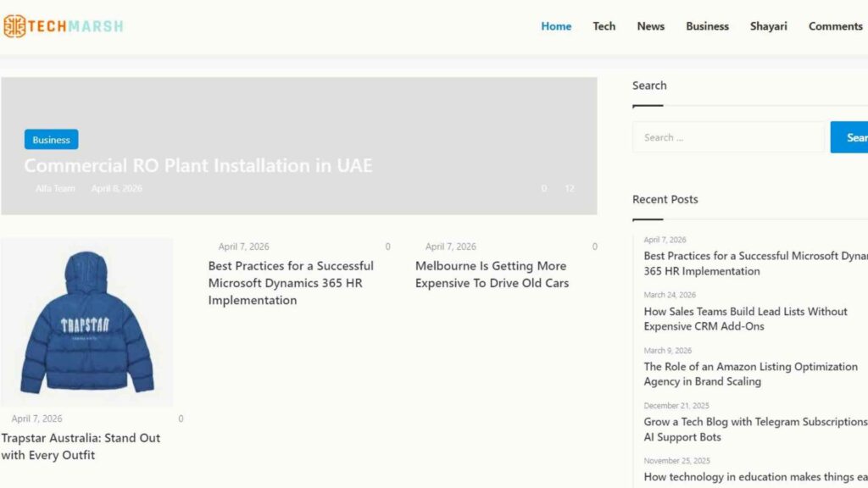This screenshot has height=488, width=868.
Task: Open Trapstar Australia: Stand Out article title
Action: [x=81, y=446]
